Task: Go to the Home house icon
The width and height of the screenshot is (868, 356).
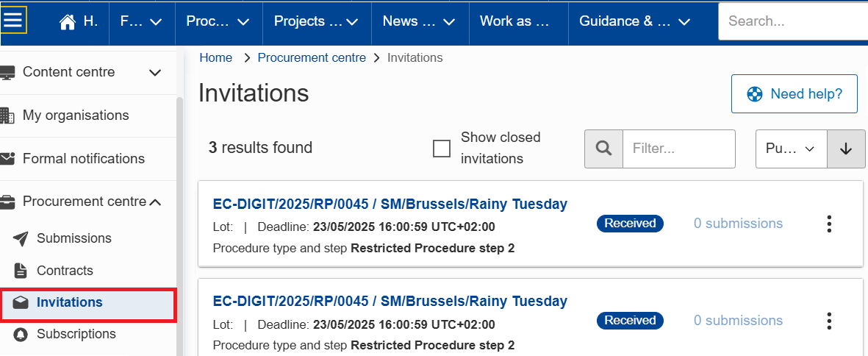Action: pyautogui.click(x=67, y=22)
